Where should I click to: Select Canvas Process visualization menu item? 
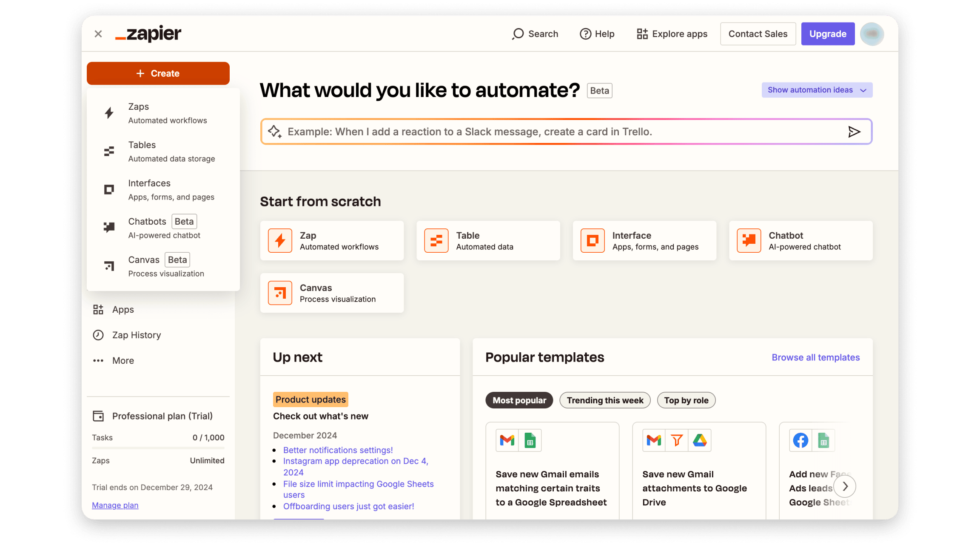click(x=163, y=266)
